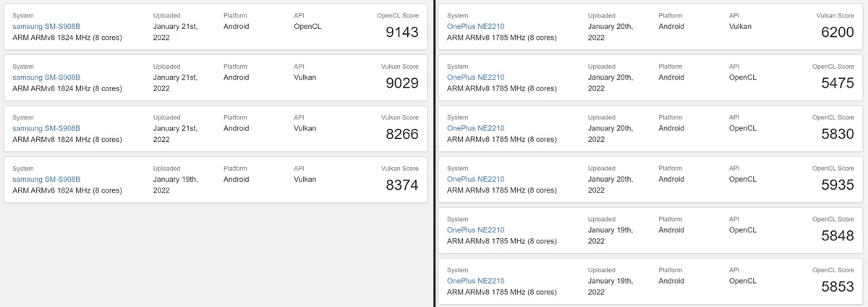Select the OpenCL score number 5830

pyautogui.click(x=838, y=134)
